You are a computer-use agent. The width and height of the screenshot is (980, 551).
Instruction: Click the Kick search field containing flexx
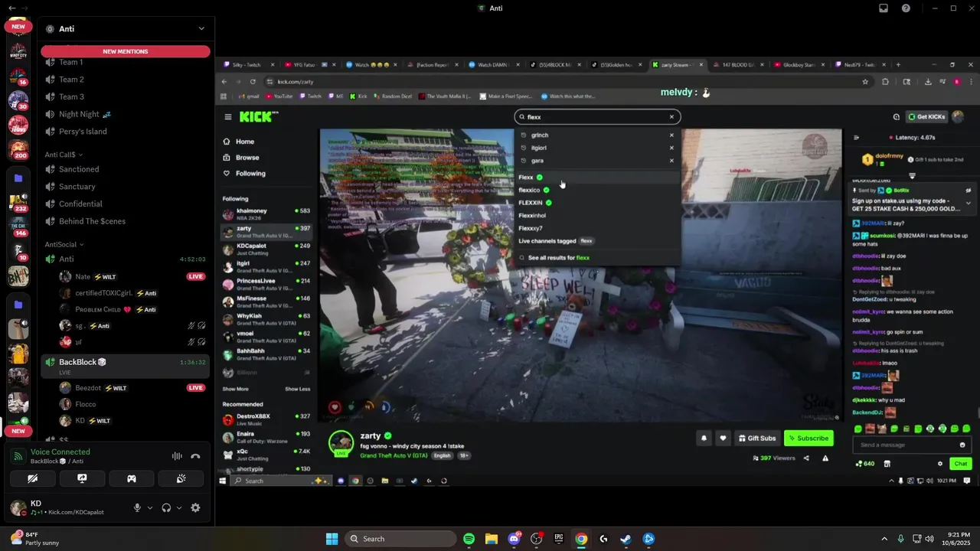[x=597, y=117]
